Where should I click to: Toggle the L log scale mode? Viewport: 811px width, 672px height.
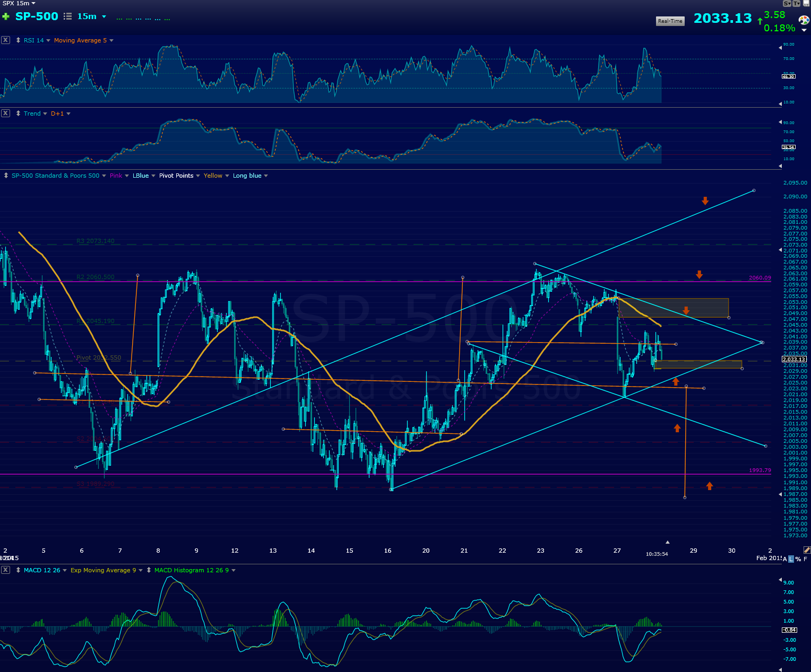click(791, 559)
